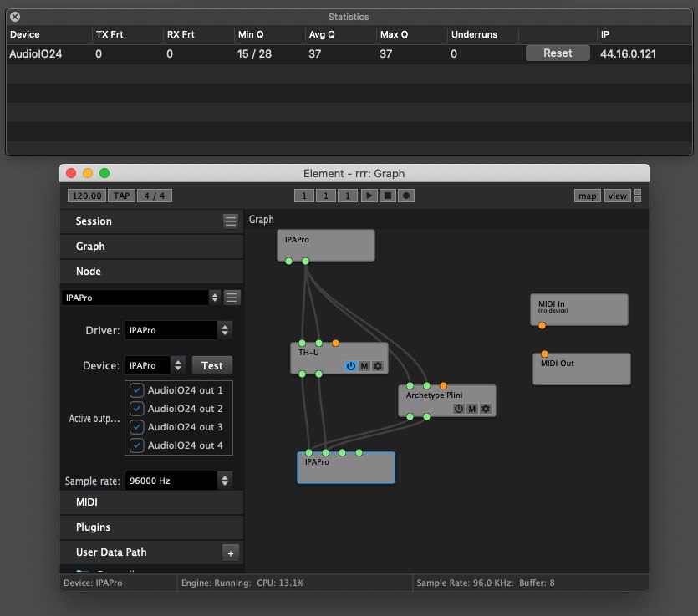The height and width of the screenshot is (616, 698).
Task: Toggle AudioIO24 out 4 checkbox
Action: coord(136,445)
